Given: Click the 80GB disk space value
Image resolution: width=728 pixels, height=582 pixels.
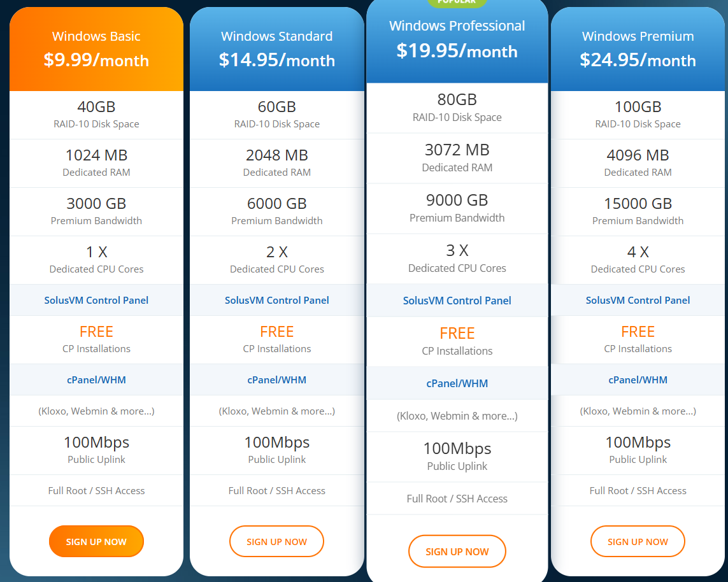Looking at the screenshot, I should pyautogui.click(x=457, y=99).
